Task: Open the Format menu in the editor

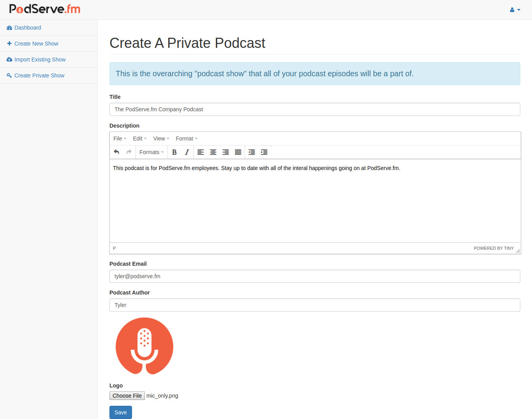Action: point(187,138)
